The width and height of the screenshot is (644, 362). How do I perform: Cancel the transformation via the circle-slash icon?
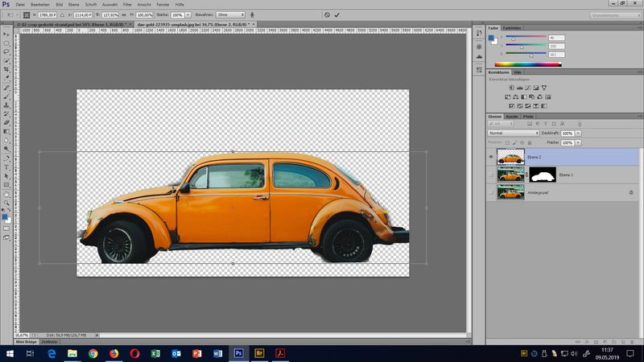326,14
